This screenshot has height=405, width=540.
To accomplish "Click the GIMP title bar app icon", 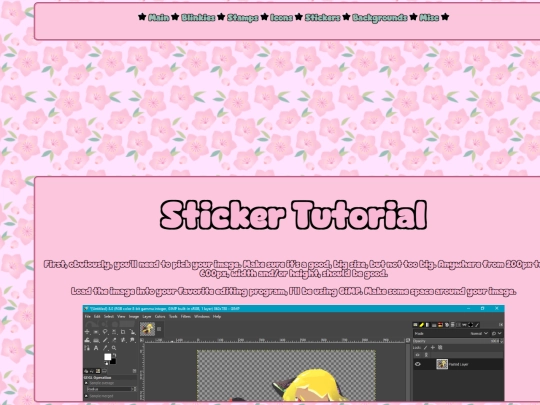I will [x=86, y=309].
